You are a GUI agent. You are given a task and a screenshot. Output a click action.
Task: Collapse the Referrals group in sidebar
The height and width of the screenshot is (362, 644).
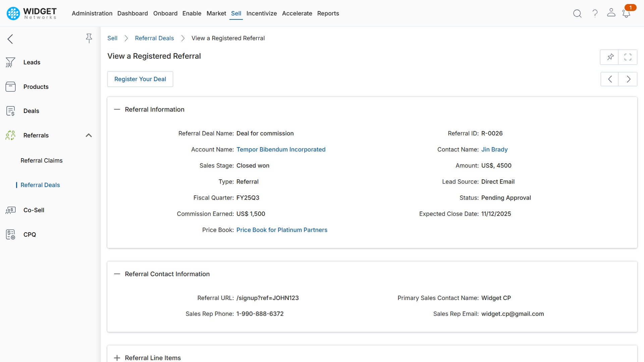point(89,135)
